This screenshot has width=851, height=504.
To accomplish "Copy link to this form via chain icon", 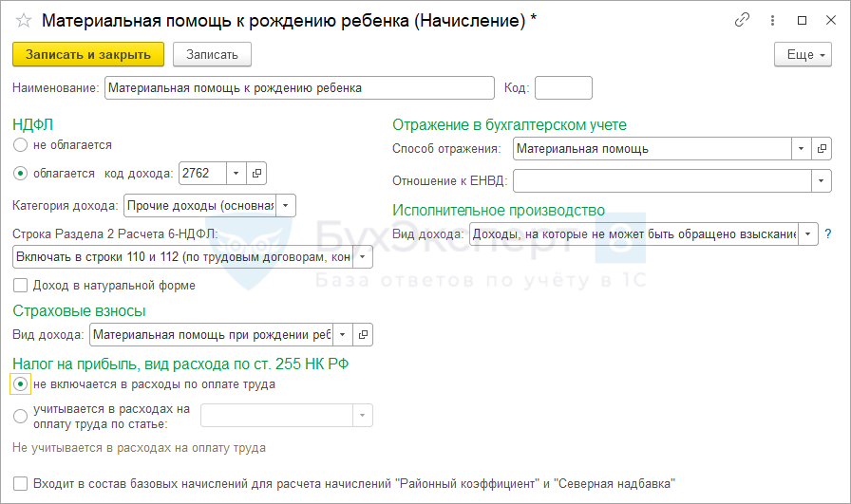I will [742, 20].
